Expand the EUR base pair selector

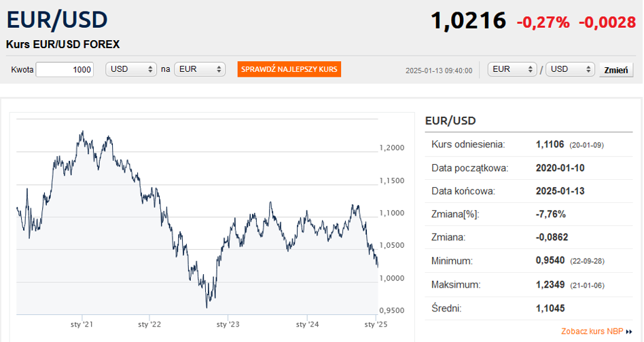pyautogui.click(x=512, y=69)
